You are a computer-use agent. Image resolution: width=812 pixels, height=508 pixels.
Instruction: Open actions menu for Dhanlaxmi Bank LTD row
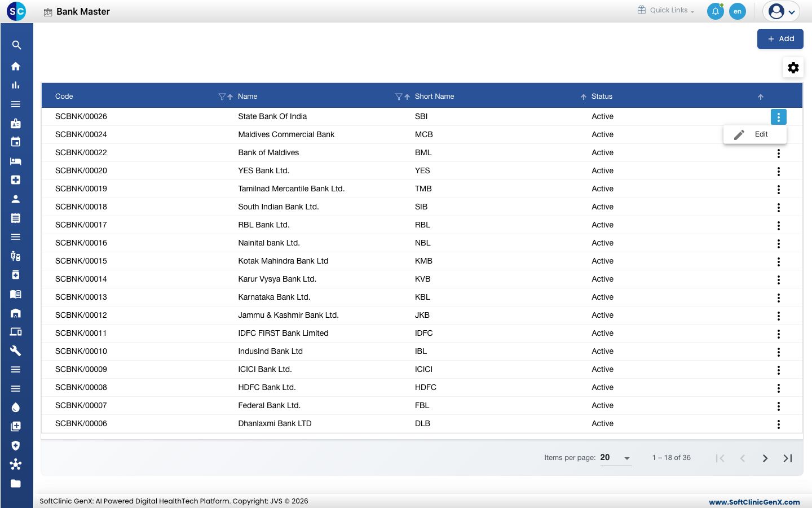tap(779, 424)
